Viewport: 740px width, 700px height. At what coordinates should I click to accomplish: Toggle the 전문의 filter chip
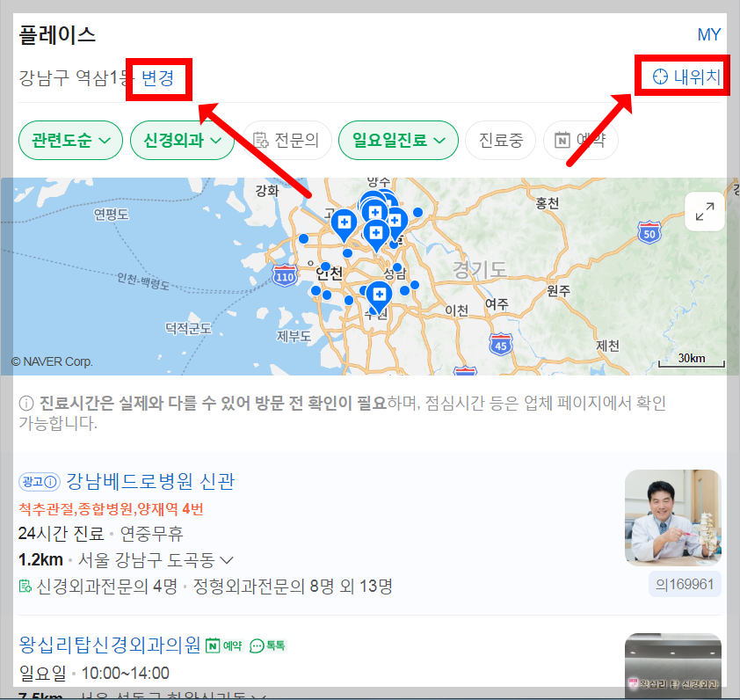pyautogui.click(x=287, y=141)
